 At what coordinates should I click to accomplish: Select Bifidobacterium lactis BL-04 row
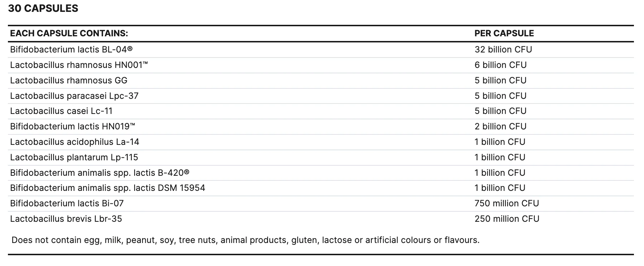click(321, 50)
